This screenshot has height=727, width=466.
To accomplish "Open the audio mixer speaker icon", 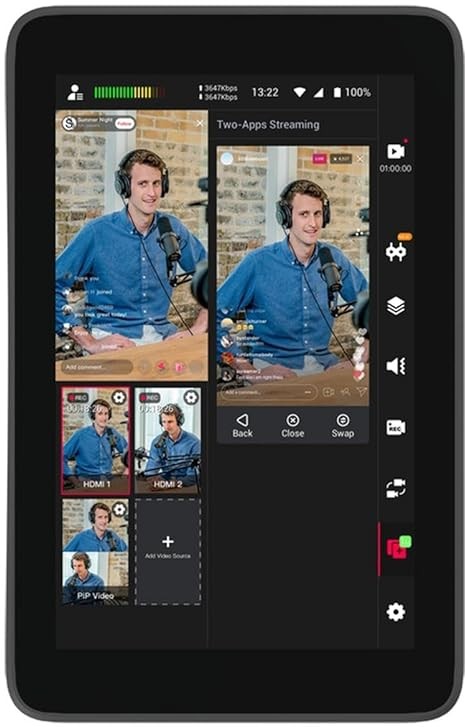I will [x=396, y=366].
